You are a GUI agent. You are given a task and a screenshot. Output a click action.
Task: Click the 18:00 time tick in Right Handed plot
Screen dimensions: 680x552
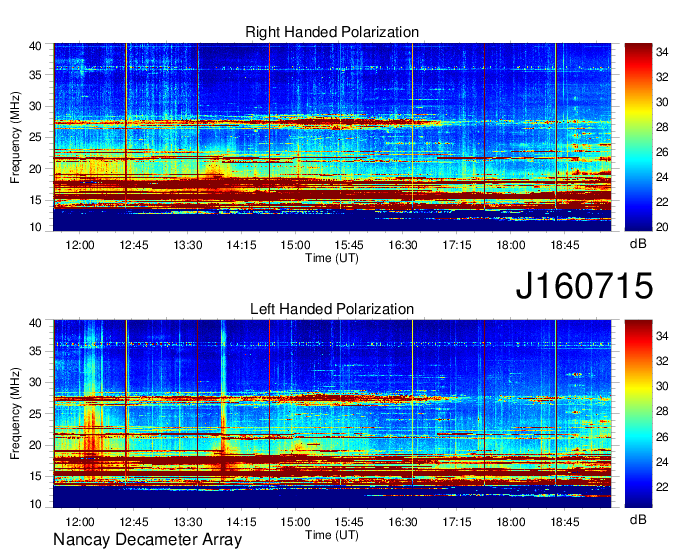(x=511, y=245)
